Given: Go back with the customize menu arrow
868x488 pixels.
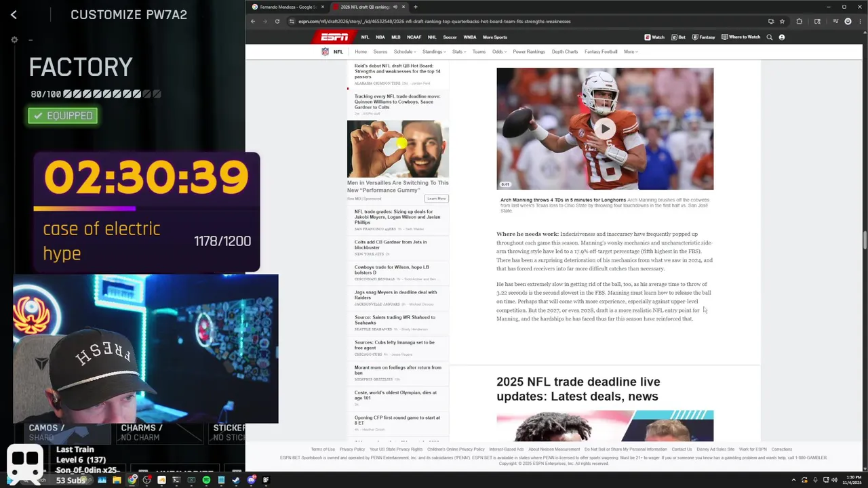Looking at the screenshot, I should 14,14.
